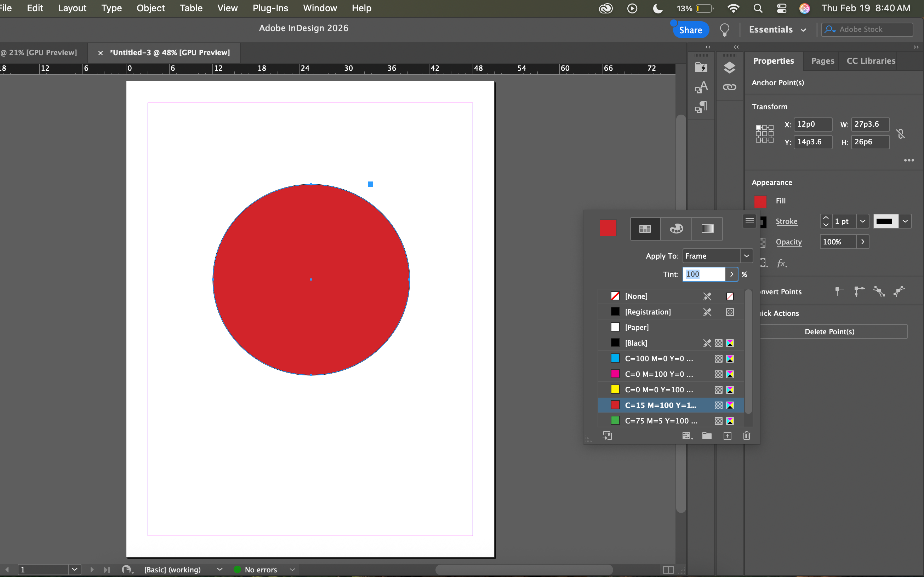Viewport: 924px width, 577px height.
Task: Switch to the Gradient view button
Action: click(707, 229)
